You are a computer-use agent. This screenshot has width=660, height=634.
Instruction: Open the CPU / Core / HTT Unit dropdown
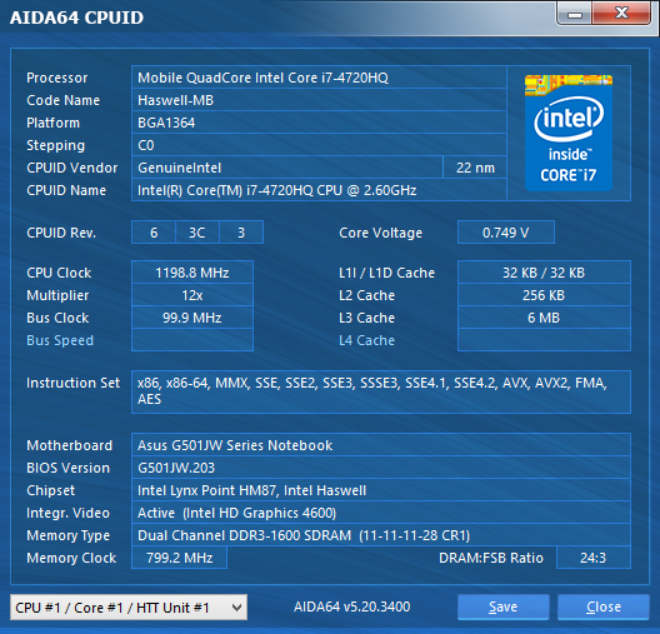pos(128,607)
